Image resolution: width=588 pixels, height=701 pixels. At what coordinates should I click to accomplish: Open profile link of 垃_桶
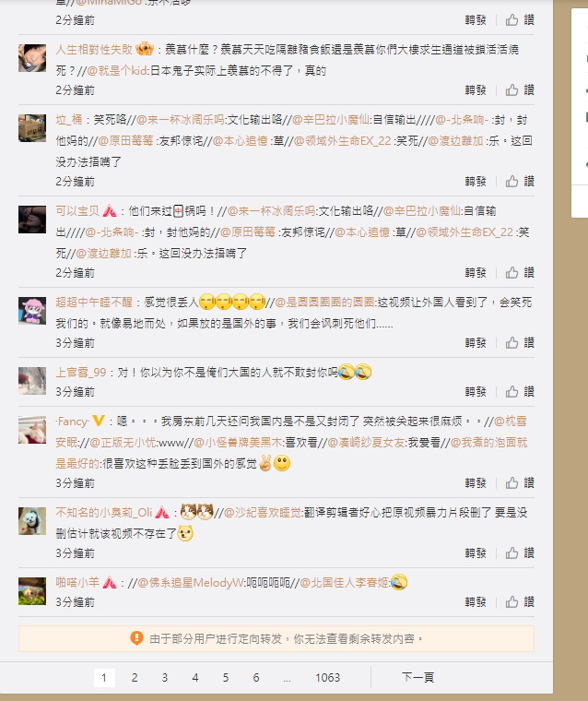tap(69, 120)
